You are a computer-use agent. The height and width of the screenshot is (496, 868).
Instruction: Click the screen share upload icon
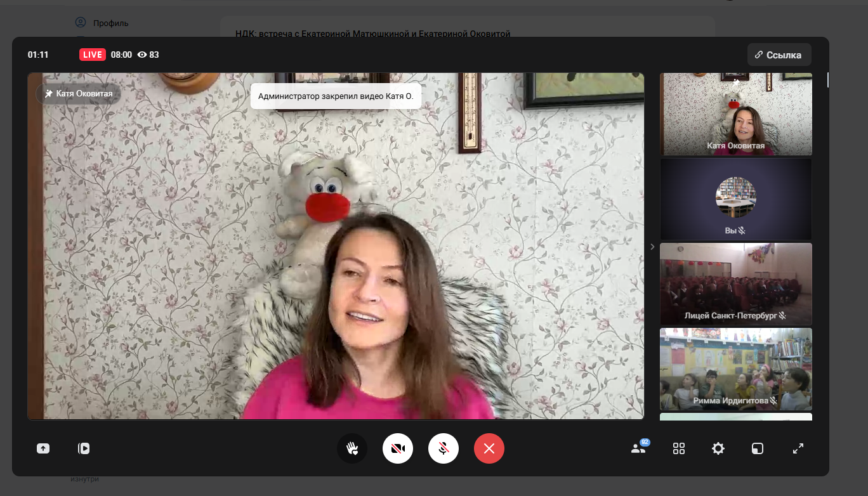[43, 448]
